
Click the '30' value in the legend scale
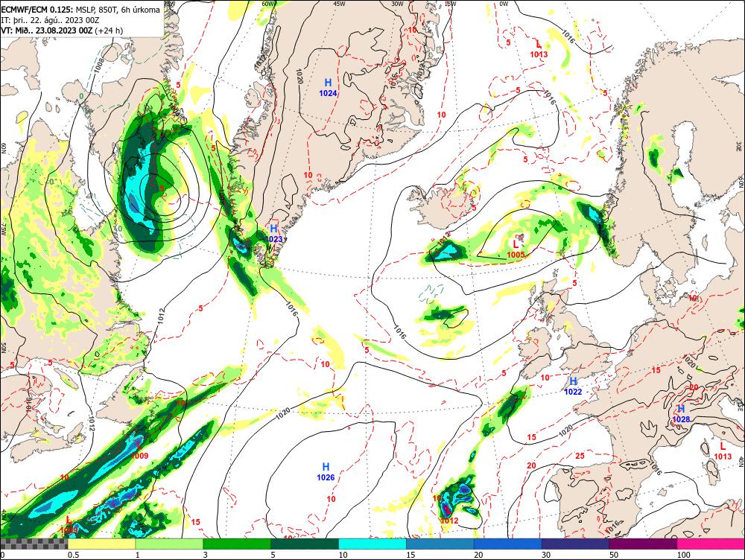546,555
